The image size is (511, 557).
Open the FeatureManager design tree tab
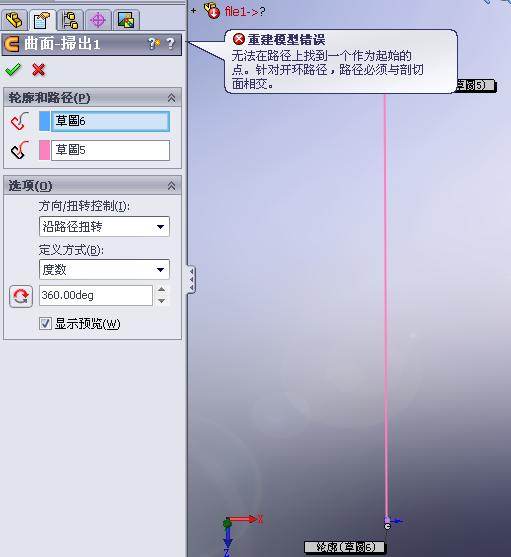[14, 20]
